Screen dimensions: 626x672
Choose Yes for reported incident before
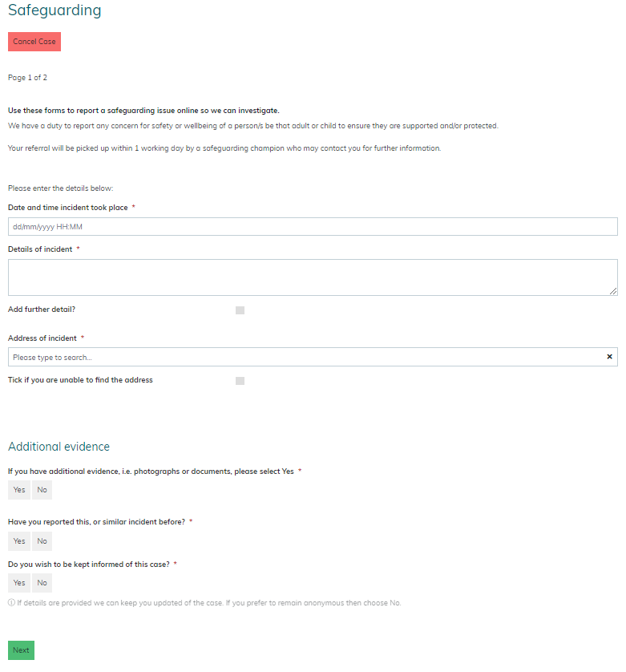[19, 541]
